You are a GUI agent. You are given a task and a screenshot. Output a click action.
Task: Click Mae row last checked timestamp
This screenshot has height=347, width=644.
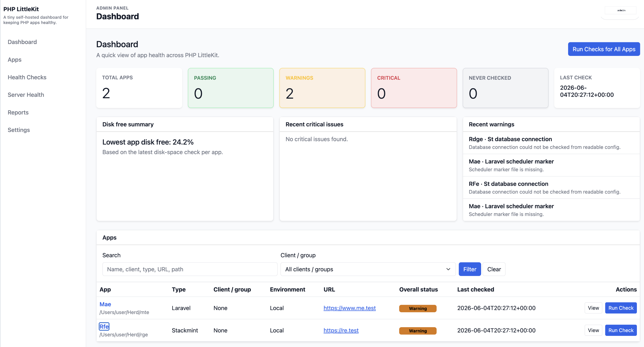pyautogui.click(x=496, y=308)
